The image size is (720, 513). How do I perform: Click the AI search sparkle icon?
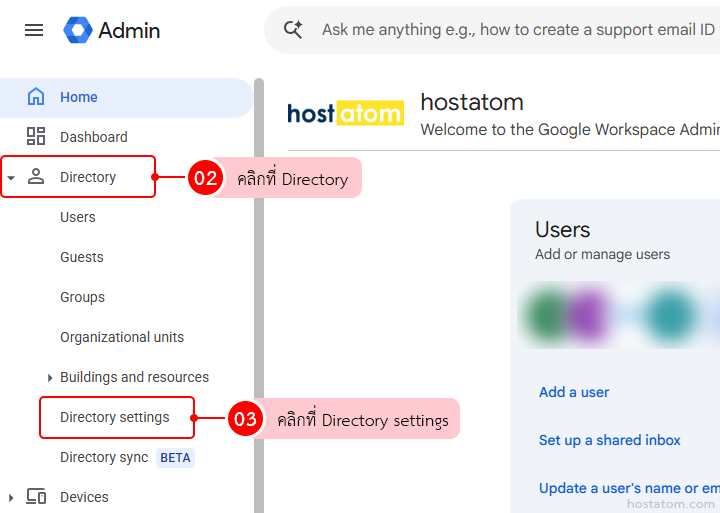pyautogui.click(x=293, y=30)
